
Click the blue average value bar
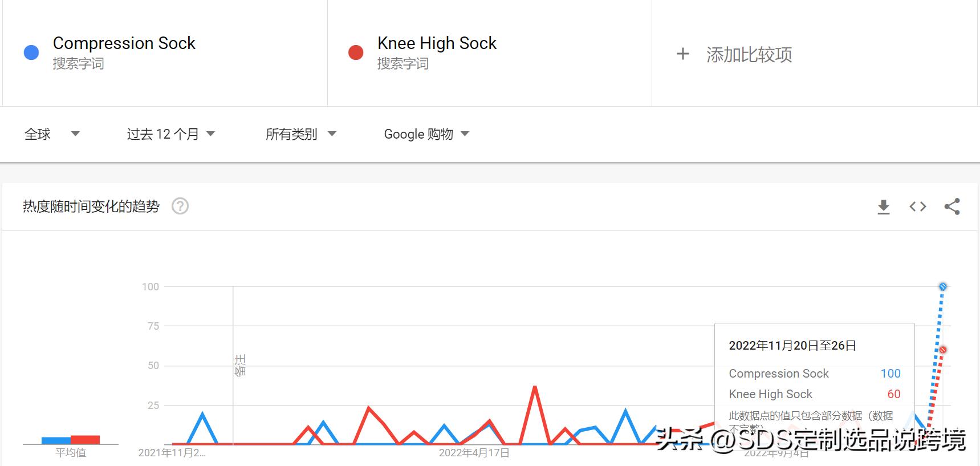point(56,440)
